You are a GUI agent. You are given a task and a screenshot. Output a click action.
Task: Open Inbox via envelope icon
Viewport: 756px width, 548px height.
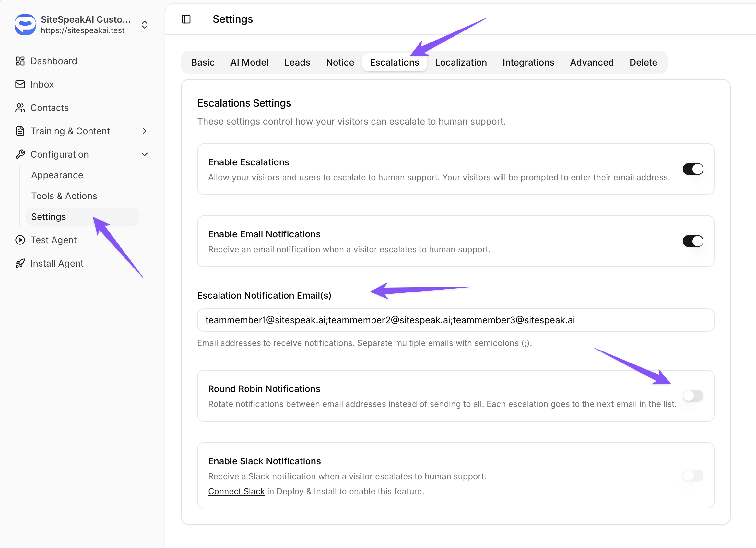point(20,84)
